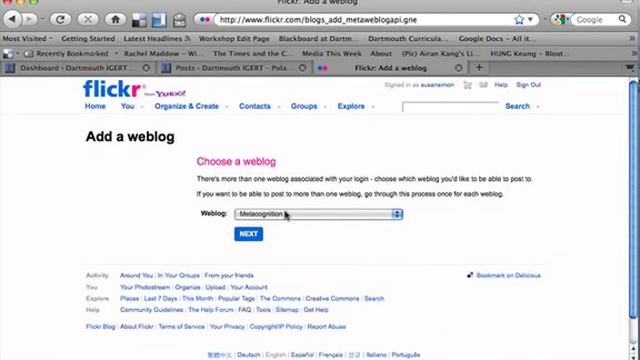Switch to Dashboard Dartmouth IGERT tab
This screenshot has width=640, height=360.
coord(78,68)
